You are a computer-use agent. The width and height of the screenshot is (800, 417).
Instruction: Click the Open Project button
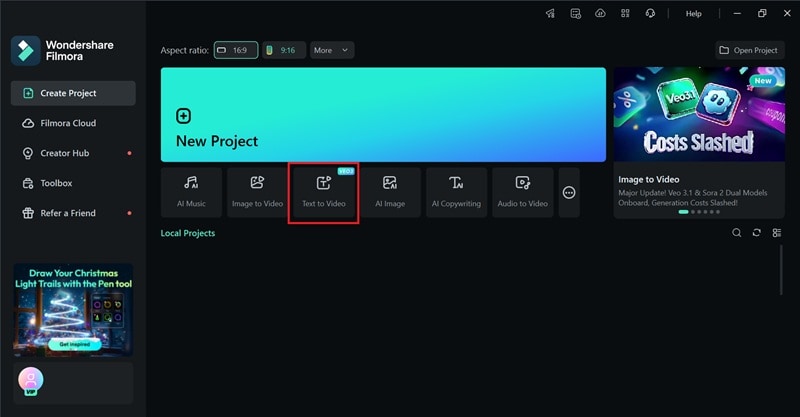coord(749,50)
